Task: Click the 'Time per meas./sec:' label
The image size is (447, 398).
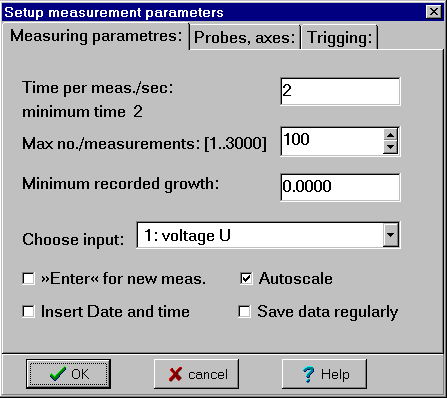Action: tap(98, 88)
